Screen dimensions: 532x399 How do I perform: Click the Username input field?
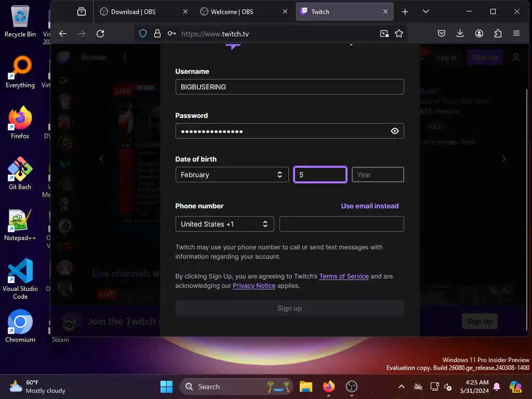pos(289,87)
